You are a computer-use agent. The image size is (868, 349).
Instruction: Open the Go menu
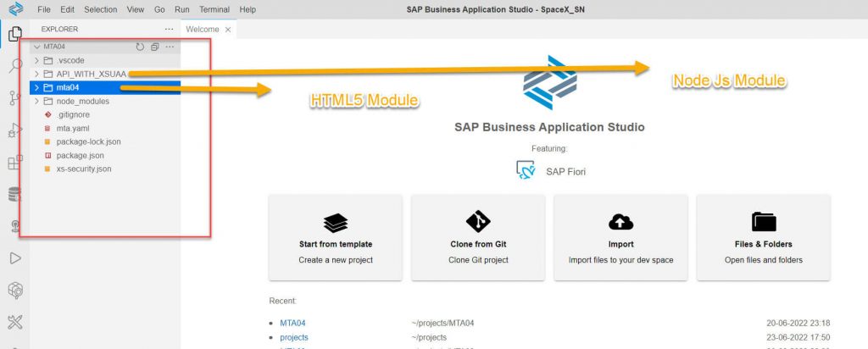point(159,9)
